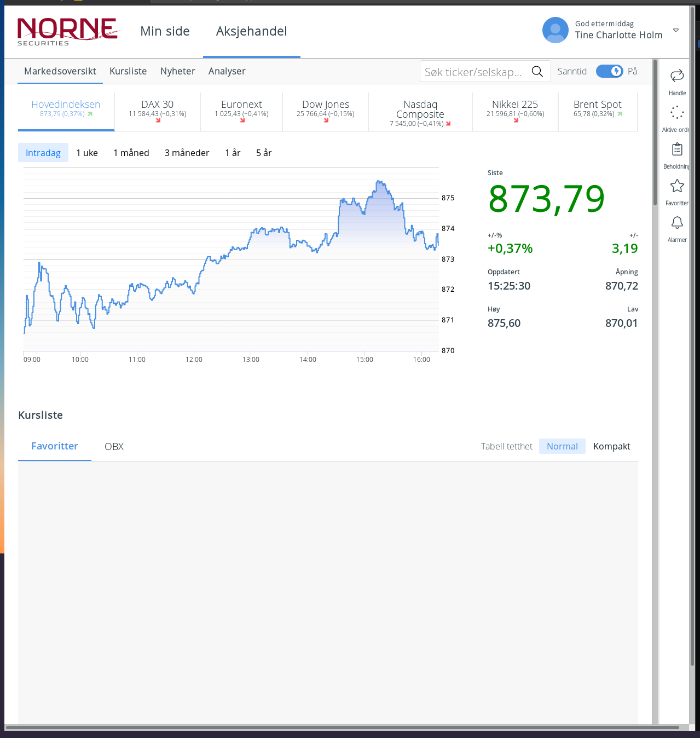Switch to Kursliste tab
Screen dimensions: 700x738
(x=128, y=71)
